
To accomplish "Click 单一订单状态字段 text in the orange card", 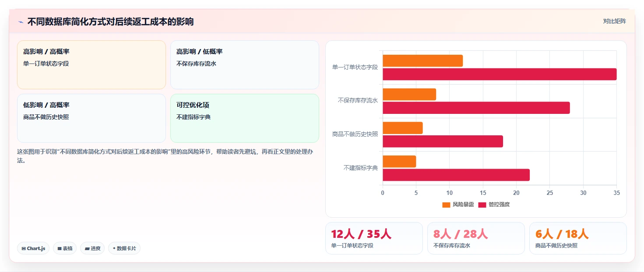I will click(x=46, y=64).
